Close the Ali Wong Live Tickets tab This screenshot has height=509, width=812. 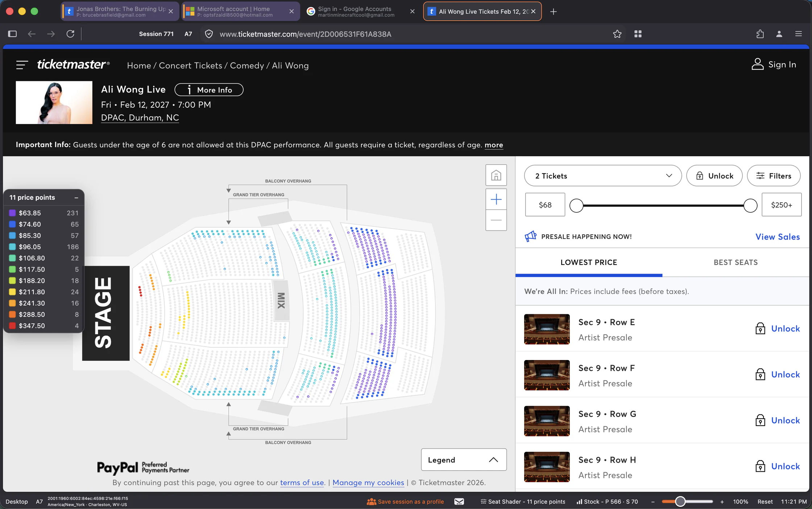click(533, 12)
